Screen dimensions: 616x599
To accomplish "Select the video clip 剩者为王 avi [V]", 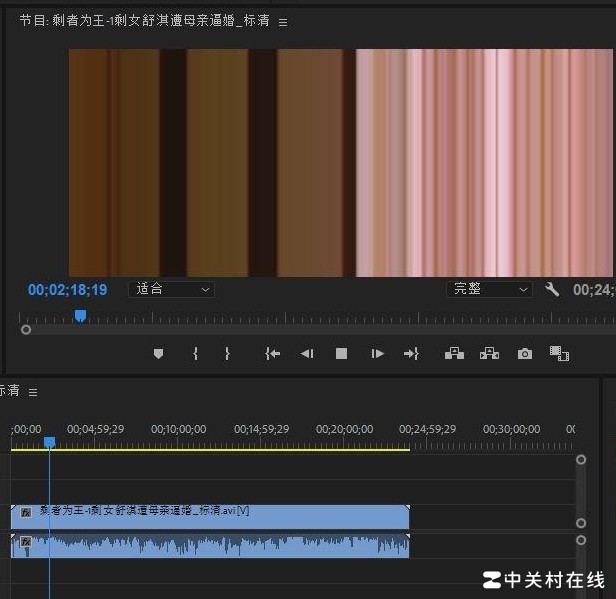I will 210,517.
